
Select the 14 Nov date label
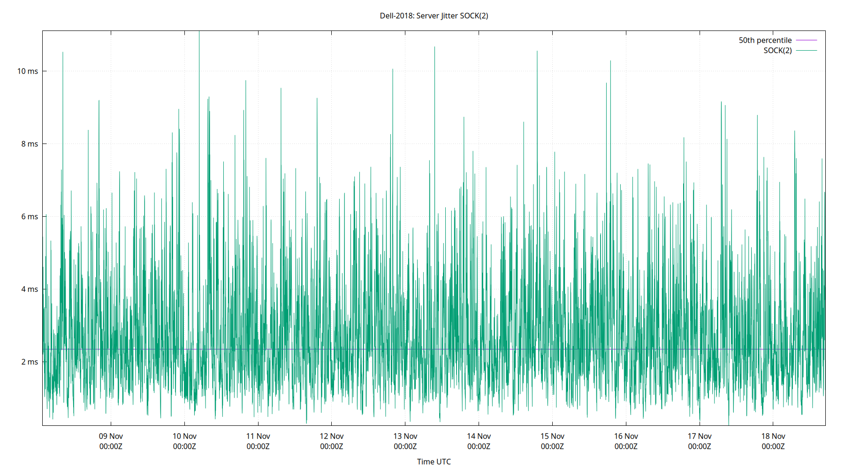click(480, 436)
